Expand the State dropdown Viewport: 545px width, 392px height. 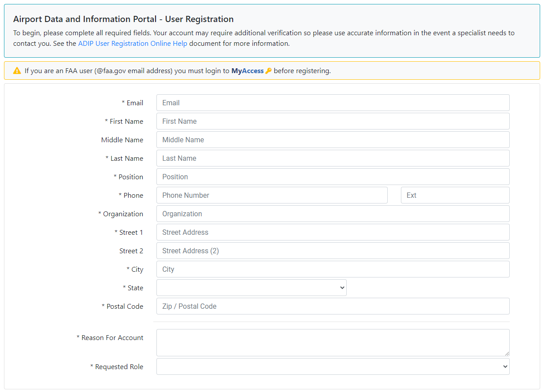coord(251,288)
